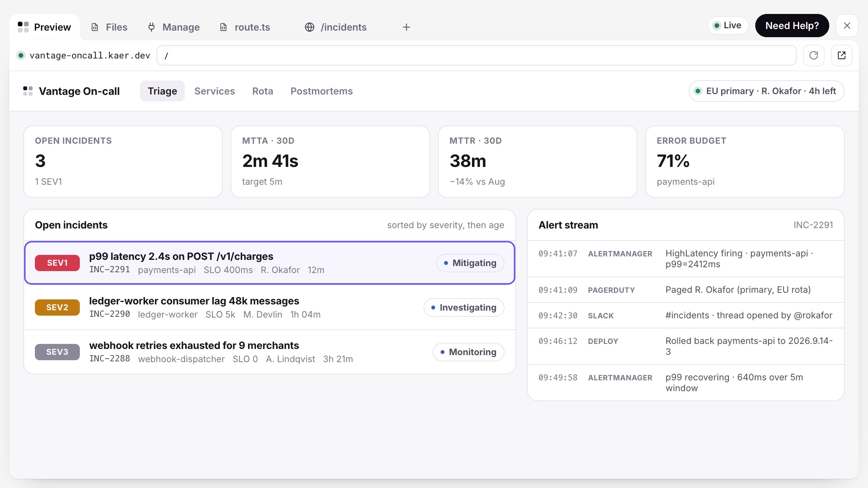Click the Need Help? button
The height and width of the screenshot is (488, 868).
[x=792, y=26]
